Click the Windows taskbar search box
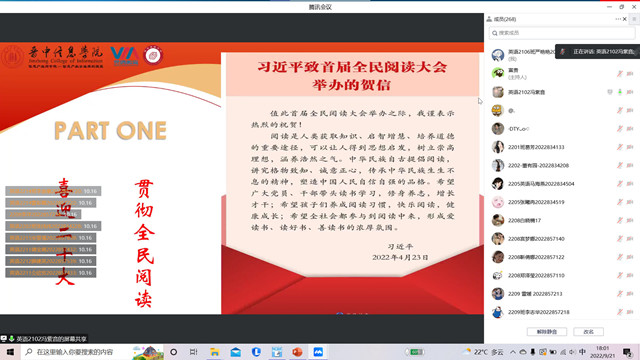Viewport: 640px width, 360px height. 92,352
